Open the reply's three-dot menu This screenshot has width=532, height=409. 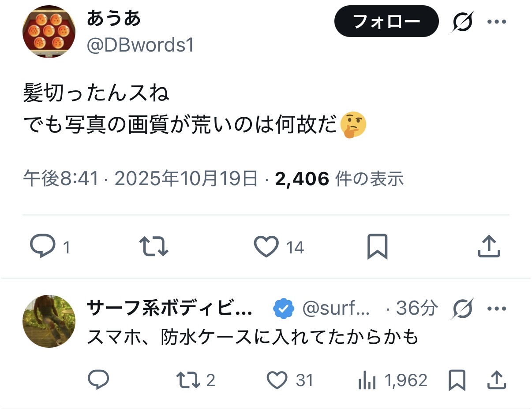pos(496,309)
